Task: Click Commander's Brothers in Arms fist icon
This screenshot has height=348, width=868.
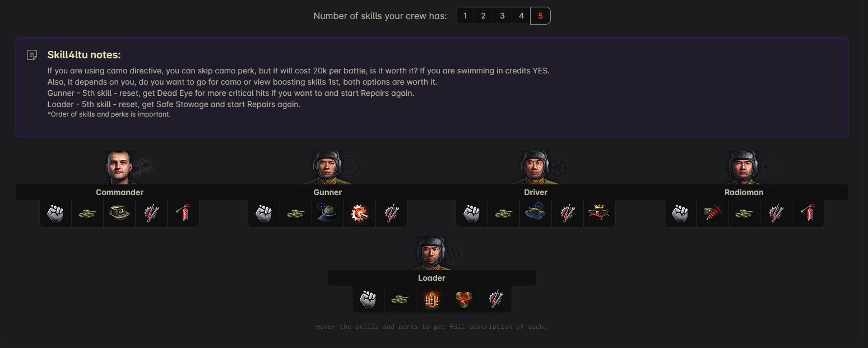Action: [55, 213]
